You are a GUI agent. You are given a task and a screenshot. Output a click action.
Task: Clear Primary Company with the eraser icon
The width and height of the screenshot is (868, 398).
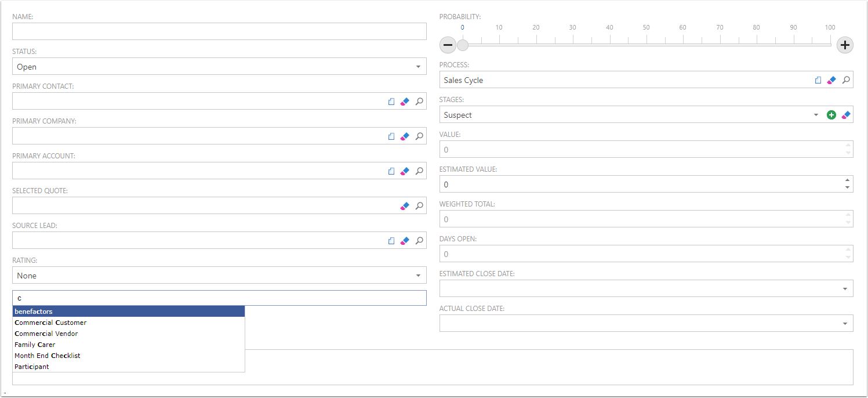pos(405,136)
